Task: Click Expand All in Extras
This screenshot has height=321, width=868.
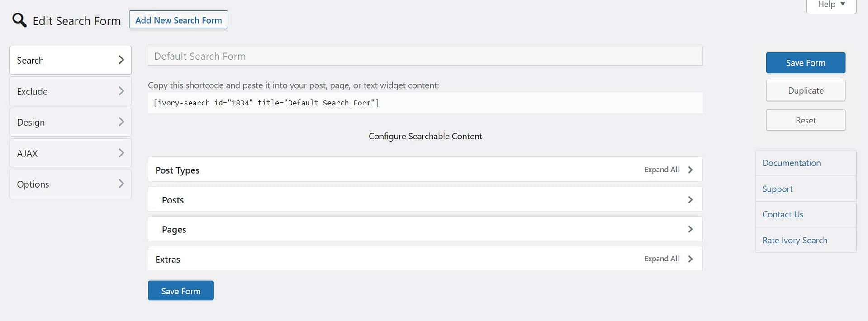Action: tap(661, 259)
